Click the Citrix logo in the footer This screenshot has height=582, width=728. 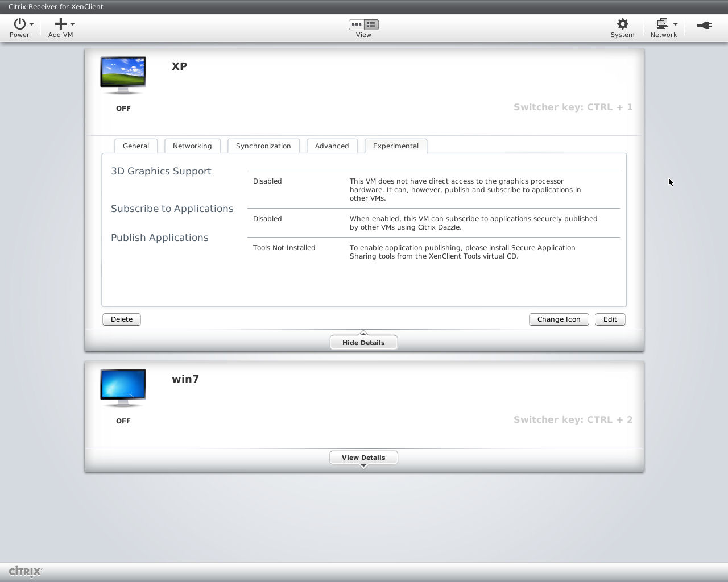[26, 571]
